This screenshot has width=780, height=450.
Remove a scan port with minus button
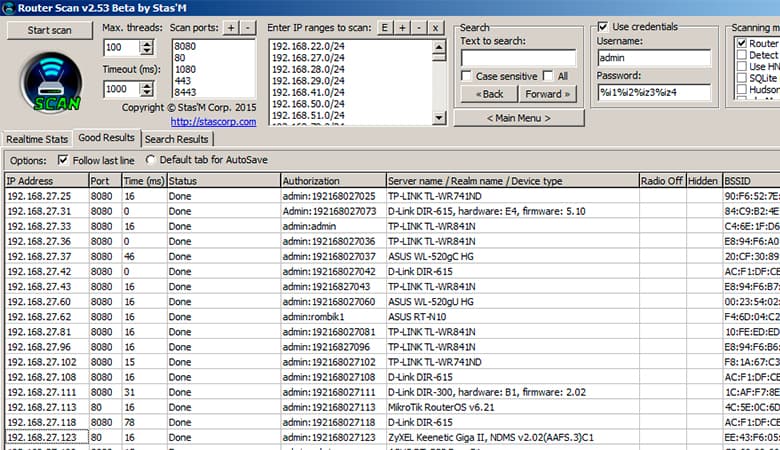(248, 28)
